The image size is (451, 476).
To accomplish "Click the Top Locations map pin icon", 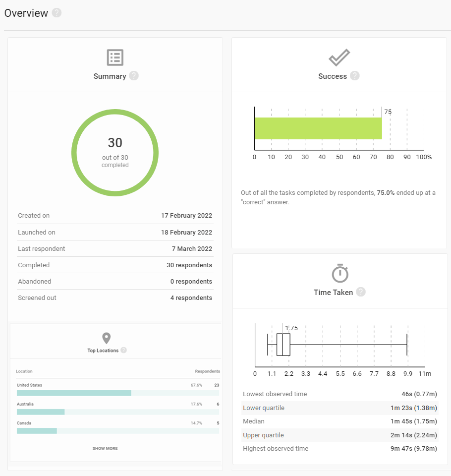I will pyautogui.click(x=106, y=338).
